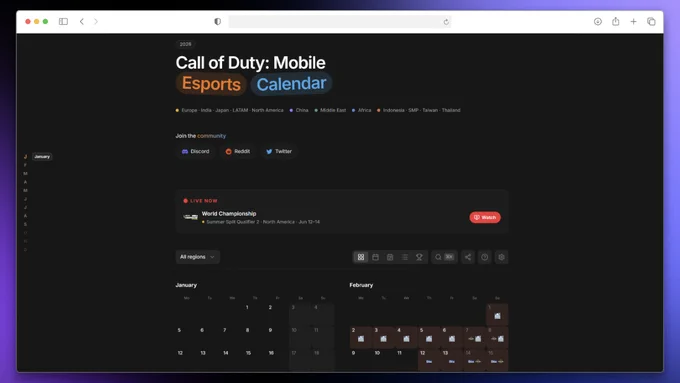Click the share icon in calendar toolbar
Screen dimensions: 680x383
point(468,257)
